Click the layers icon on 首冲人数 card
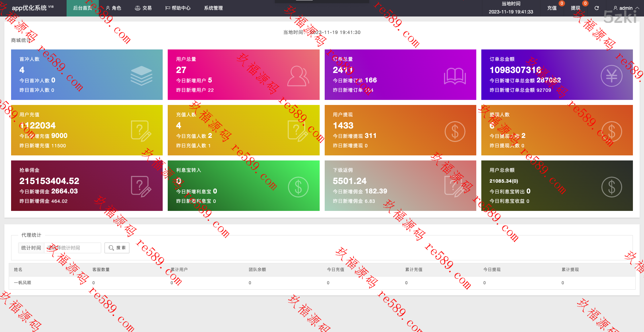Image resolution: width=644 pixels, height=332 pixels. [141, 76]
